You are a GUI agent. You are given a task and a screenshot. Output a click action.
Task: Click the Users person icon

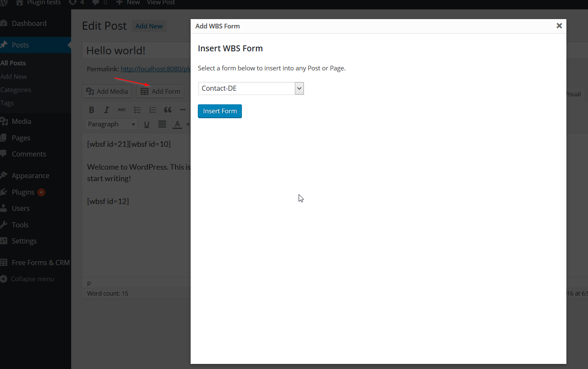pos(4,208)
